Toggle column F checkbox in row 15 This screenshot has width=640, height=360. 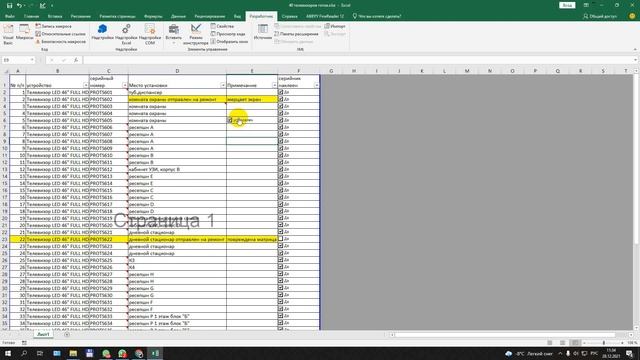[281, 183]
